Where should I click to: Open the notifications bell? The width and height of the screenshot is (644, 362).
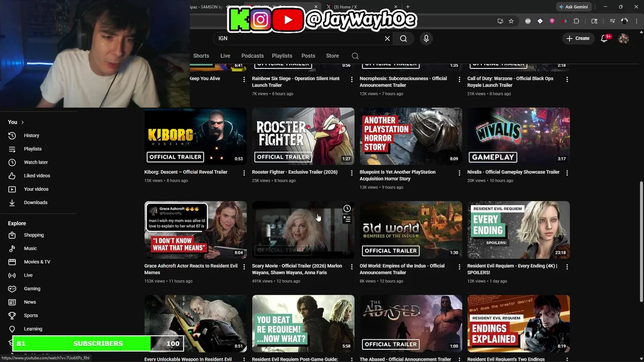605,38
